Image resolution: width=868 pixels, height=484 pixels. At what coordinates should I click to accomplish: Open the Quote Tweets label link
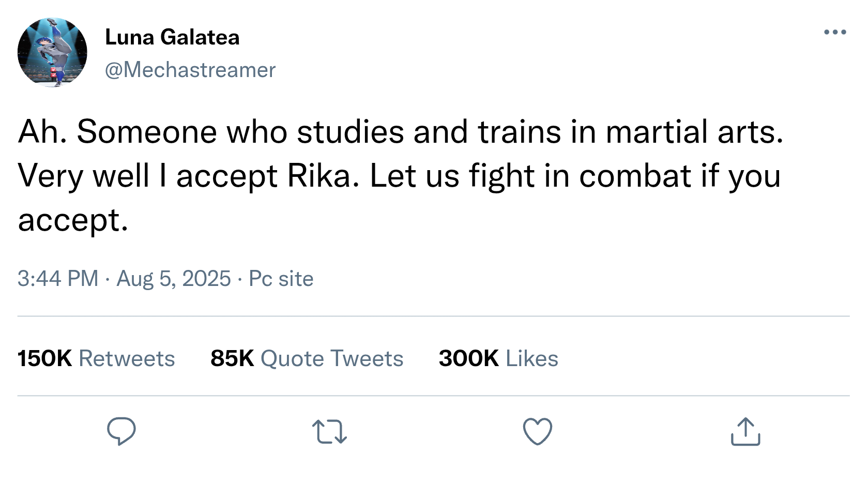tap(332, 358)
